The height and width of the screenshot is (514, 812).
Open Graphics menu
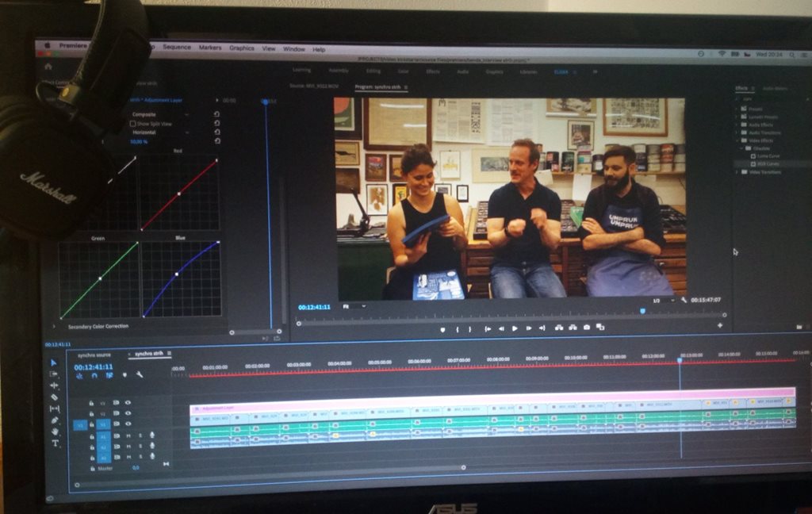(x=241, y=48)
